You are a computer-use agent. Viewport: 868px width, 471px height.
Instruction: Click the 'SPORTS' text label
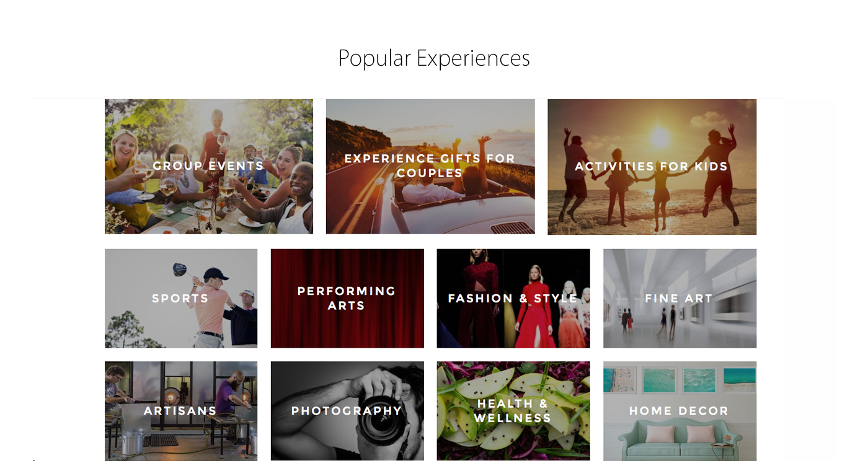[x=180, y=298]
